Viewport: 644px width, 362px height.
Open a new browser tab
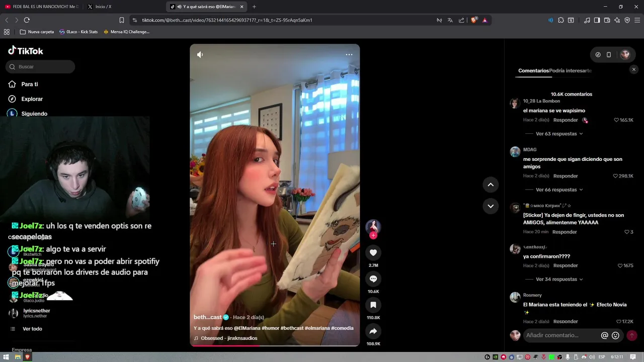(254, 7)
